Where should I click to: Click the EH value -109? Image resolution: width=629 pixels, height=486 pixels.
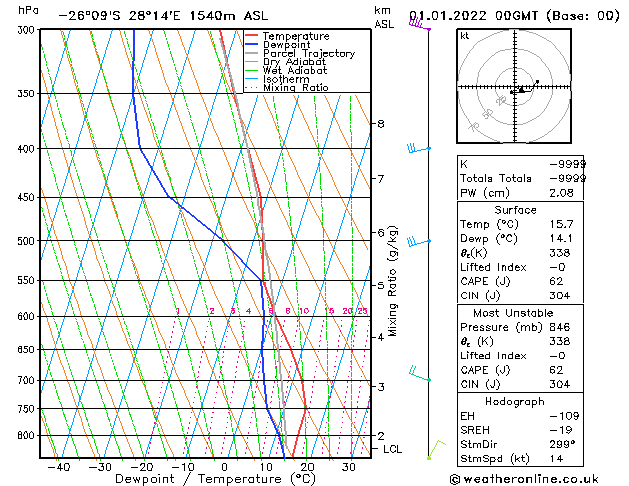[564, 416]
